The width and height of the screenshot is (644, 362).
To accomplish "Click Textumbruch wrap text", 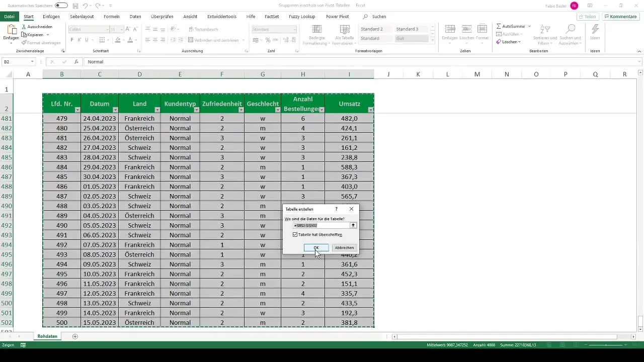I will [203, 30].
